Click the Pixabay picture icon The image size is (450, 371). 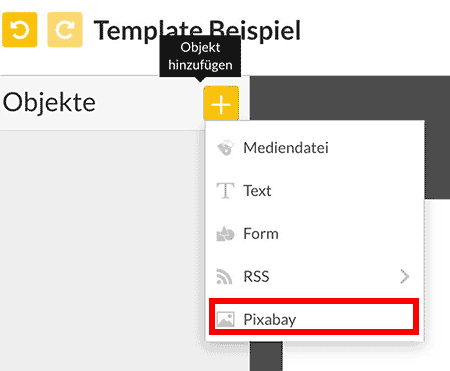[225, 319]
